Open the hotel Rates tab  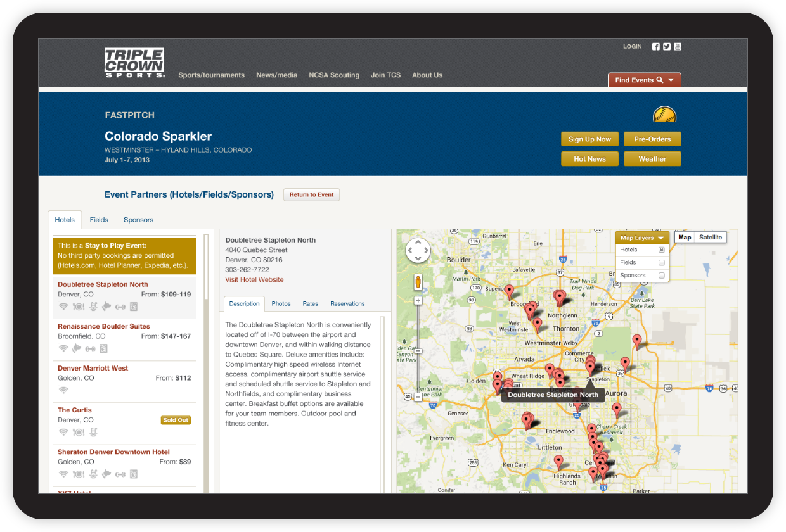point(310,304)
